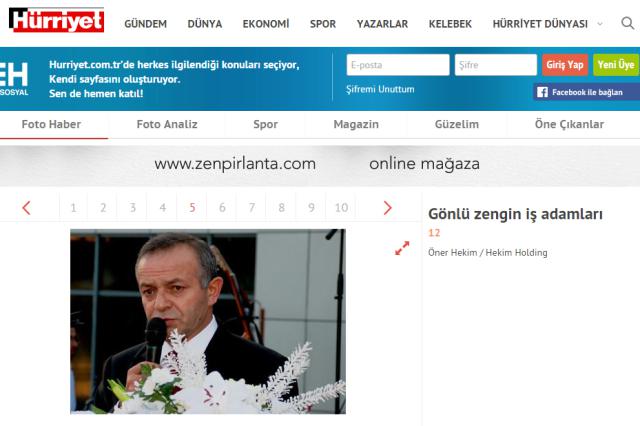Go to previous photo with left arrow
Screen dimensions: 640x426
(27, 208)
